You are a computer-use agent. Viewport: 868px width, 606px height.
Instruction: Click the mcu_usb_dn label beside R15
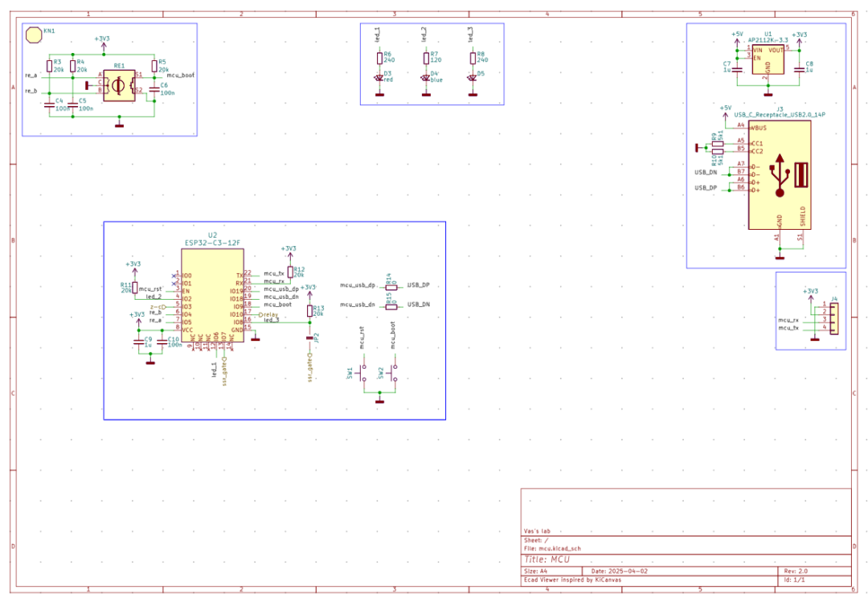358,305
